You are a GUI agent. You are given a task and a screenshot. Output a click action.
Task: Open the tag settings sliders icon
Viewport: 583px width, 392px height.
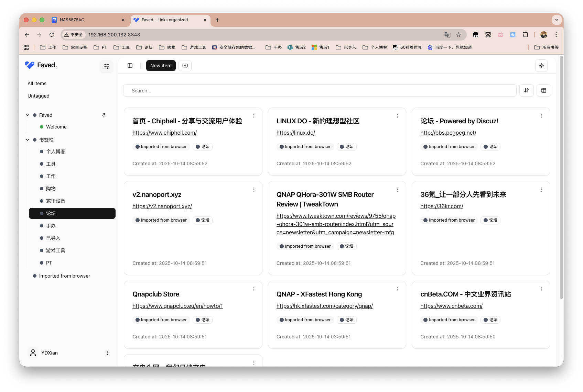click(107, 66)
